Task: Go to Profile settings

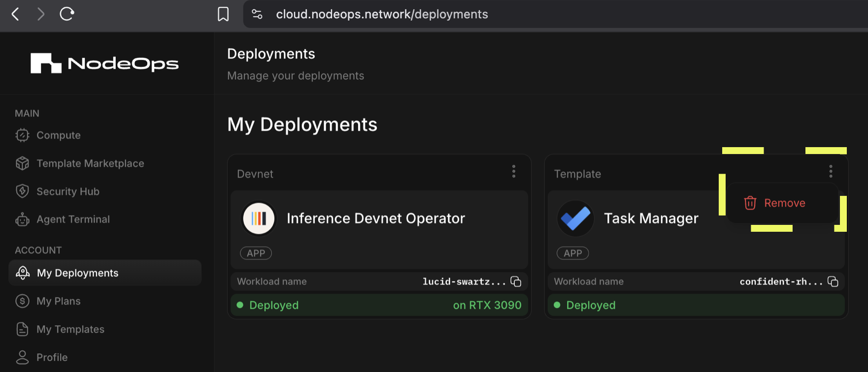Action: coord(52,357)
